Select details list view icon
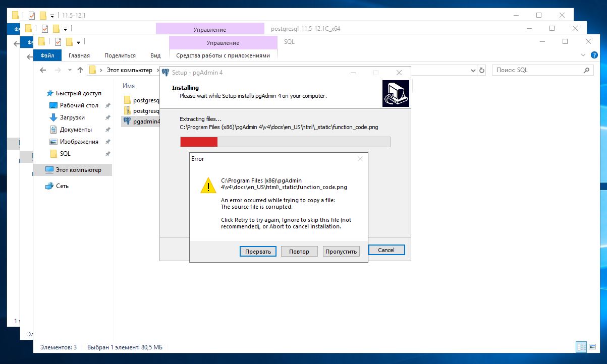This screenshot has width=607, height=364. point(581,347)
